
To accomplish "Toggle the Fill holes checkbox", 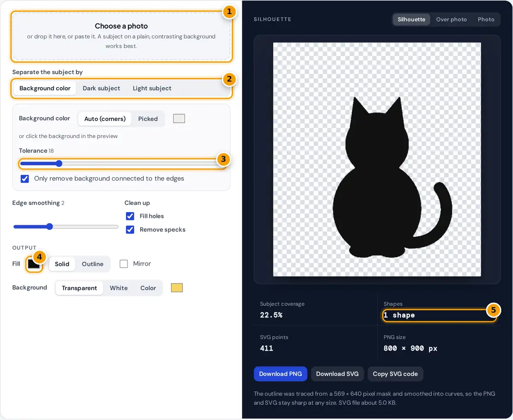I will pos(130,216).
